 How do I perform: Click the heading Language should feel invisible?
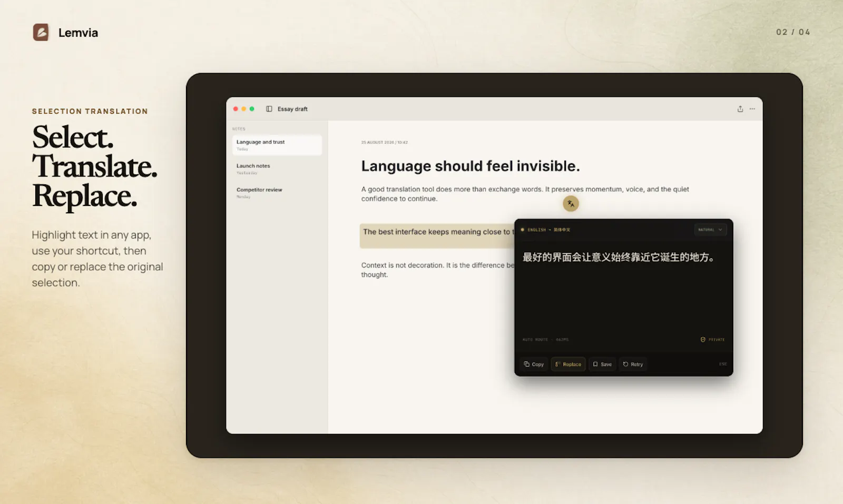tap(470, 166)
